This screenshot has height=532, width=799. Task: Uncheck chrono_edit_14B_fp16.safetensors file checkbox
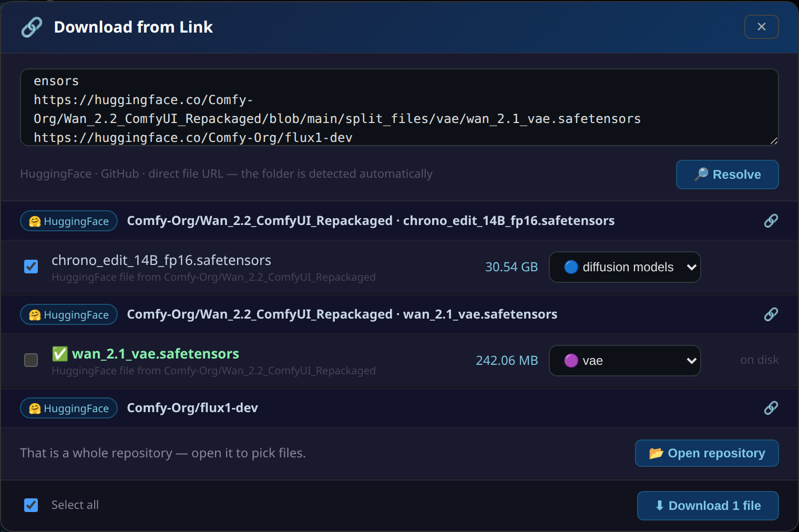pyautogui.click(x=31, y=267)
